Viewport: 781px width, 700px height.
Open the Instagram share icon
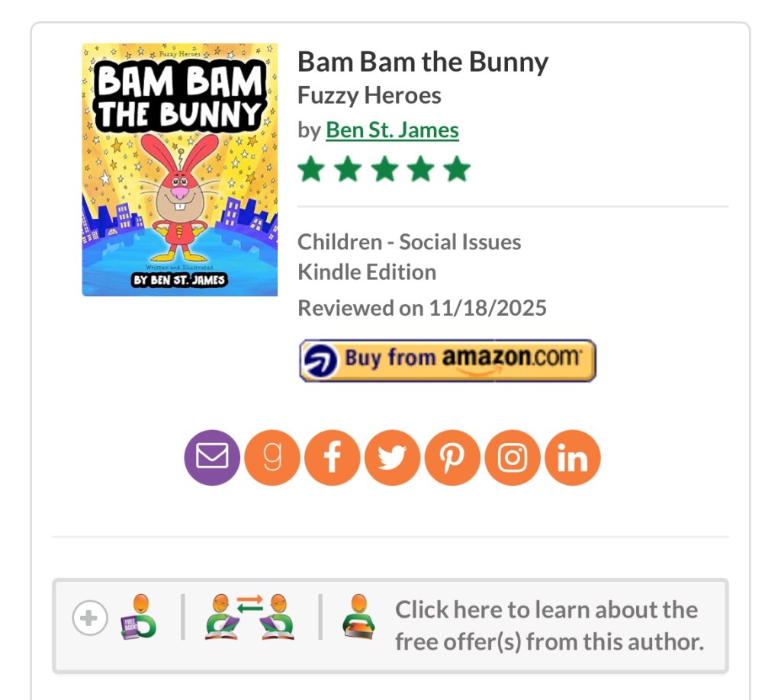coord(513,458)
